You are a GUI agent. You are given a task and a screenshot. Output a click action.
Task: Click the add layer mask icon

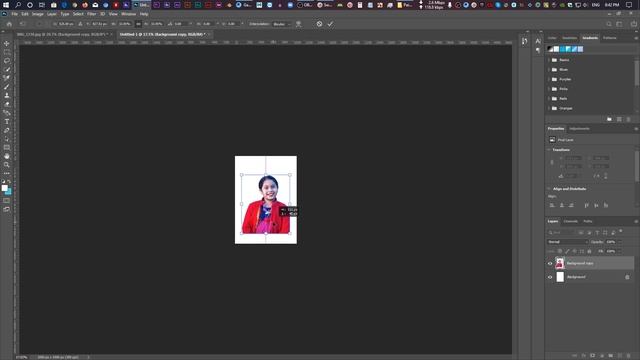point(592,356)
